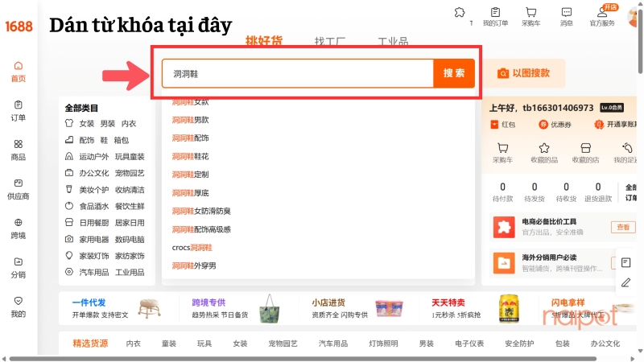Choose suggestion 洞洞鞋女防滑防臭

[201, 211]
